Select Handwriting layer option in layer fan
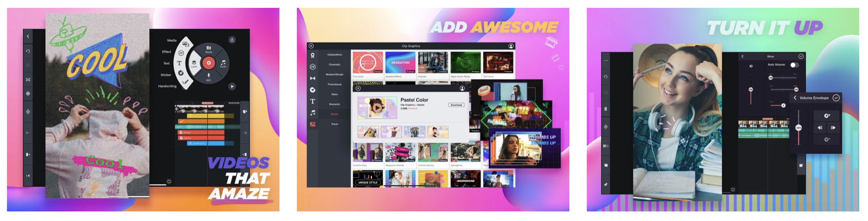Viewport: 868px width, 221px height. pyautogui.click(x=185, y=82)
